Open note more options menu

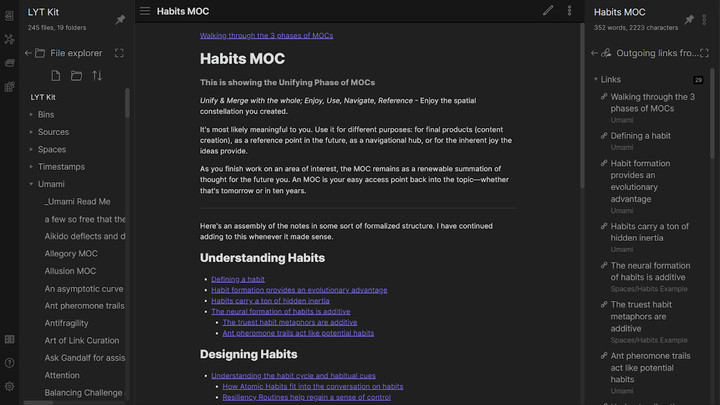tap(570, 11)
